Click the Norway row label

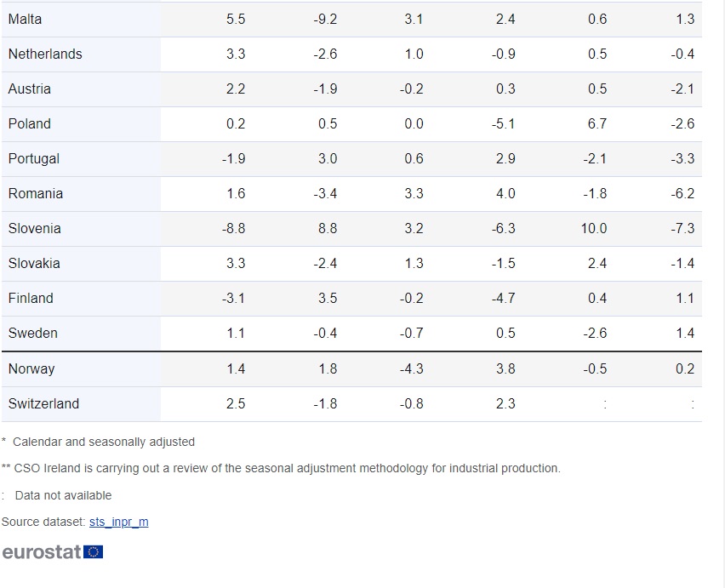(31, 368)
